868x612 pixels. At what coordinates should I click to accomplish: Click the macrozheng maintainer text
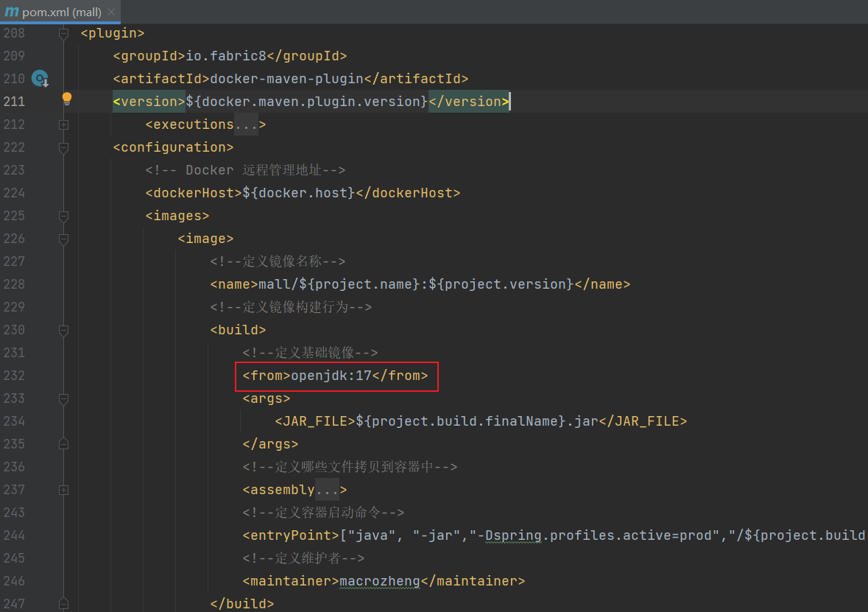coord(379,581)
